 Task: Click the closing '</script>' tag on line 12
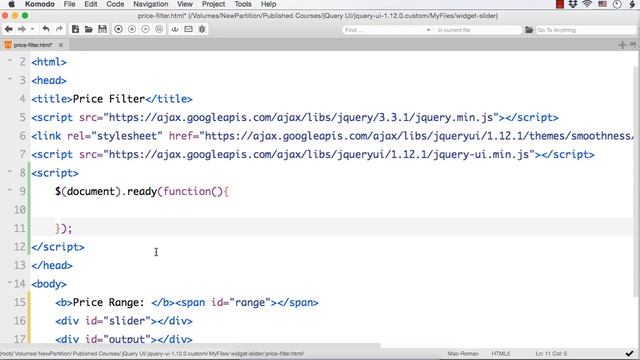coord(58,247)
